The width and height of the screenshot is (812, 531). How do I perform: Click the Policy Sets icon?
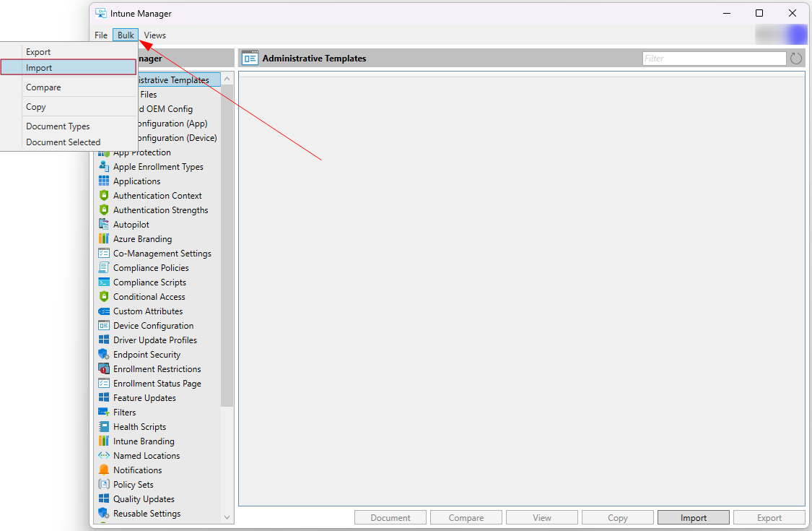[x=103, y=484]
